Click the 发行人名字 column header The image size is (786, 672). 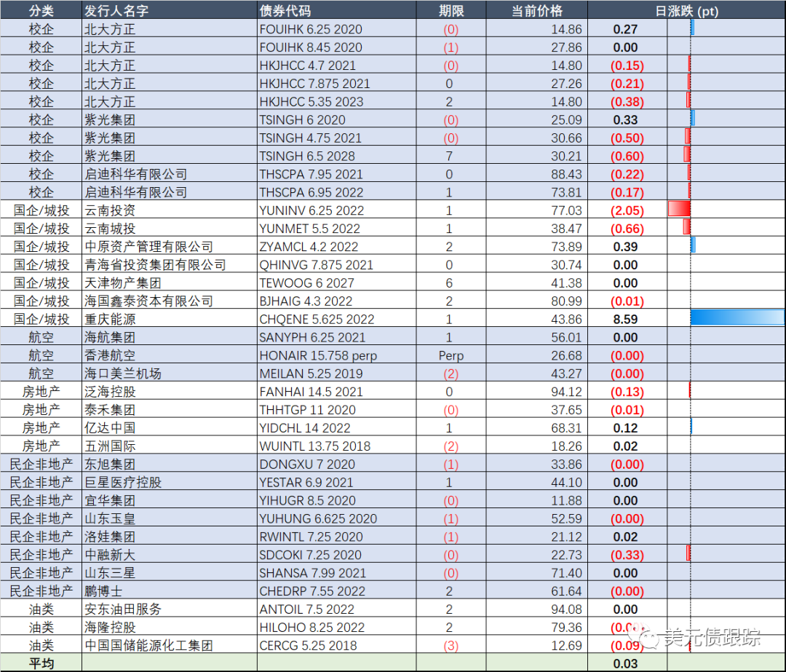116,10
